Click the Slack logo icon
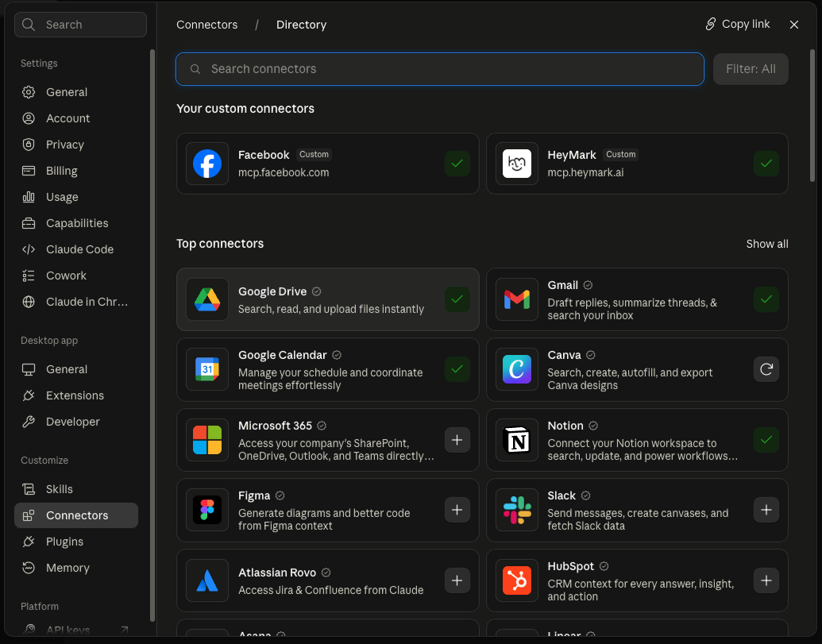Image resolution: width=822 pixels, height=644 pixels. pyautogui.click(x=516, y=510)
